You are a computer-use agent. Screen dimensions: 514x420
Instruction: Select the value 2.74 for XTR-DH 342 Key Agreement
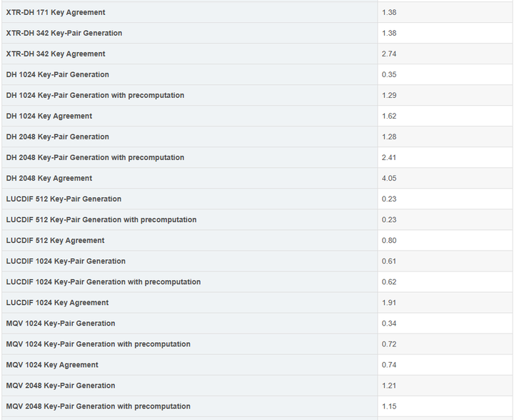(389, 54)
